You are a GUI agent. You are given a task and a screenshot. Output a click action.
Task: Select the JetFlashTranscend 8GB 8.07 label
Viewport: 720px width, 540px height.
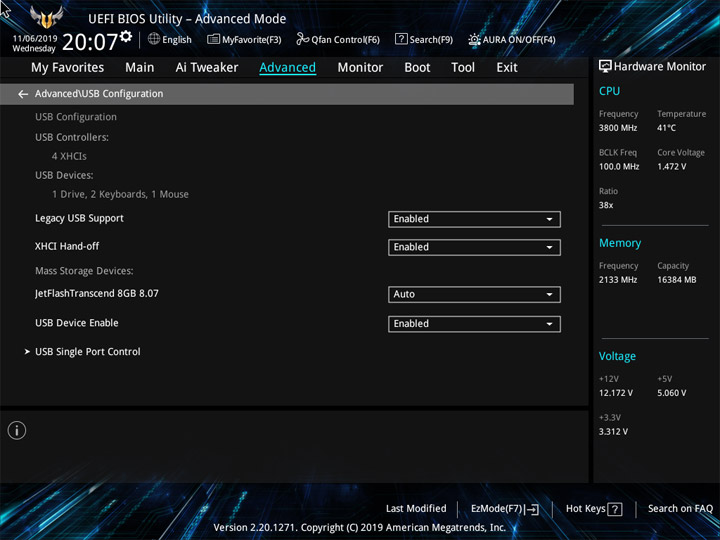coord(97,293)
